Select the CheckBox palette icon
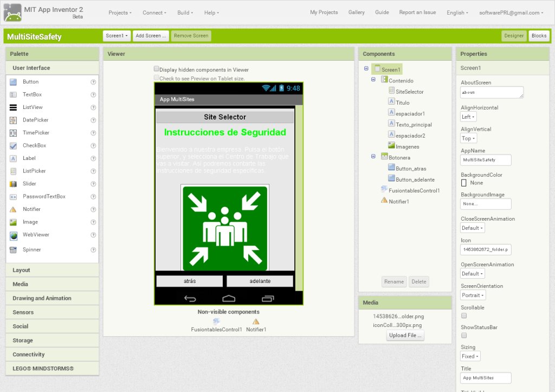Viewport: 555px width, 392px height. [13, 146]
